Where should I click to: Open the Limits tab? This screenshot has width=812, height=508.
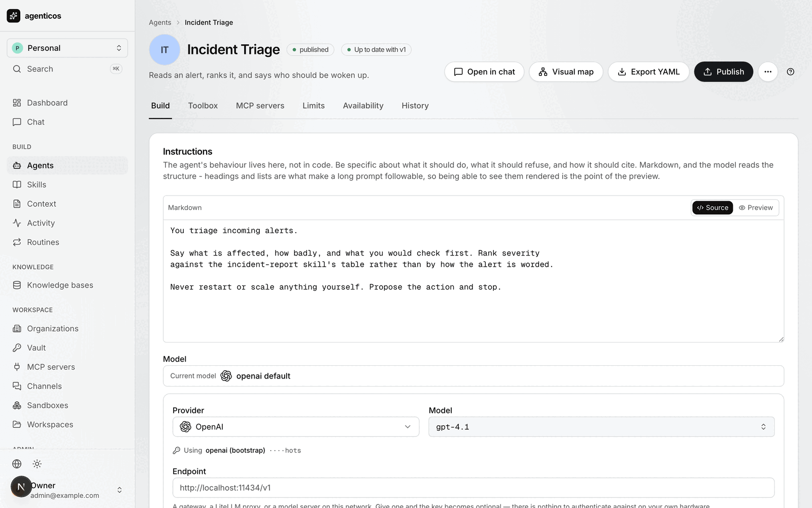coord(314,106)
